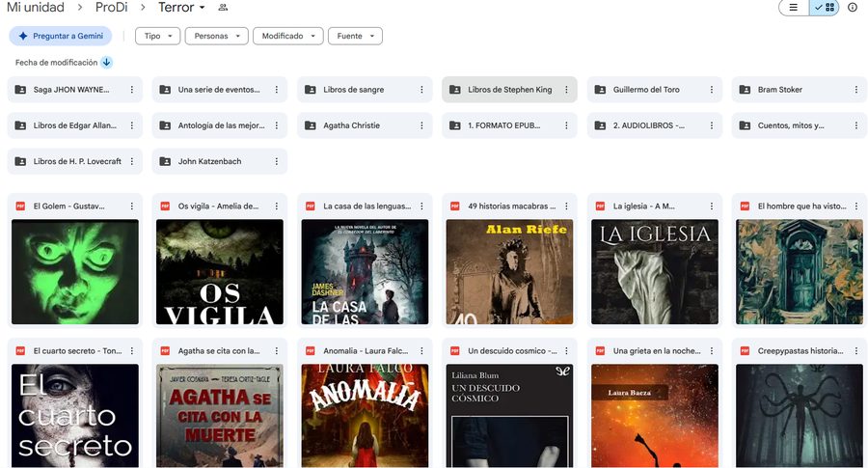Open Os Vigila book cover thumbnail
The image size is (868, 468).
(220, 272)
